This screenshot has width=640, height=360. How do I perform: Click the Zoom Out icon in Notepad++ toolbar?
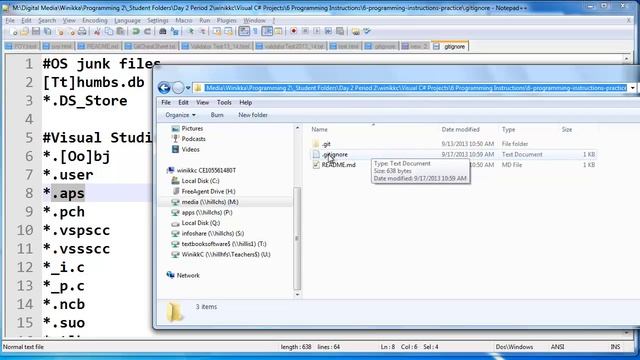[x=202, y=31]
